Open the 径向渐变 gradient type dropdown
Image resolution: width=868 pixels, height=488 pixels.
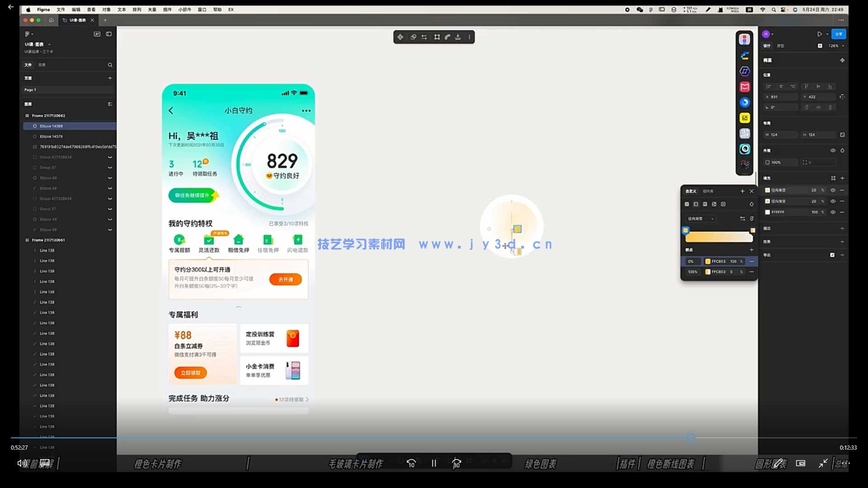(x=700, y=219)
